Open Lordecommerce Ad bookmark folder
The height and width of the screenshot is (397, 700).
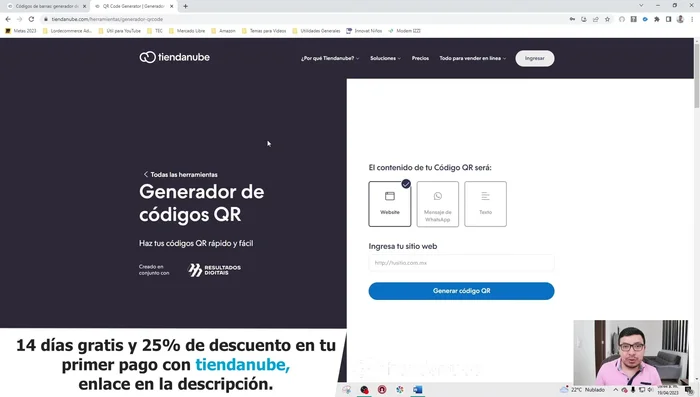point(67,31)
